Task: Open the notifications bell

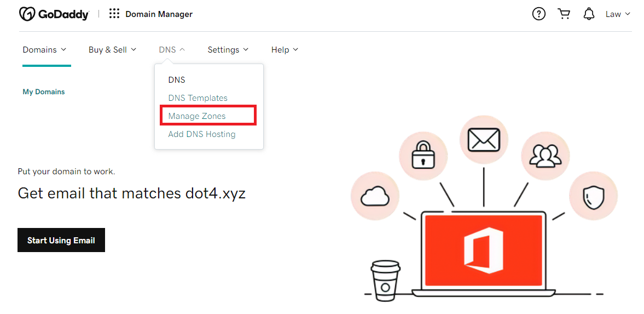Action: 589,14
